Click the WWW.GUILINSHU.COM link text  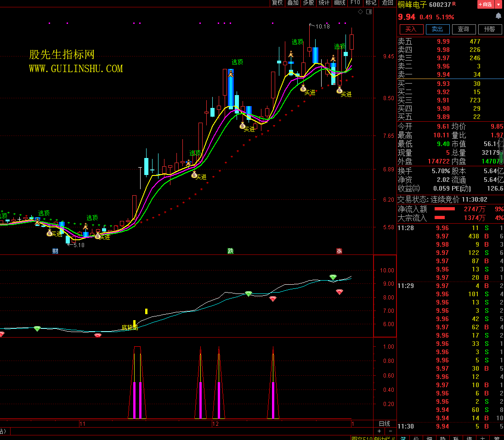[x=76, y=68]
